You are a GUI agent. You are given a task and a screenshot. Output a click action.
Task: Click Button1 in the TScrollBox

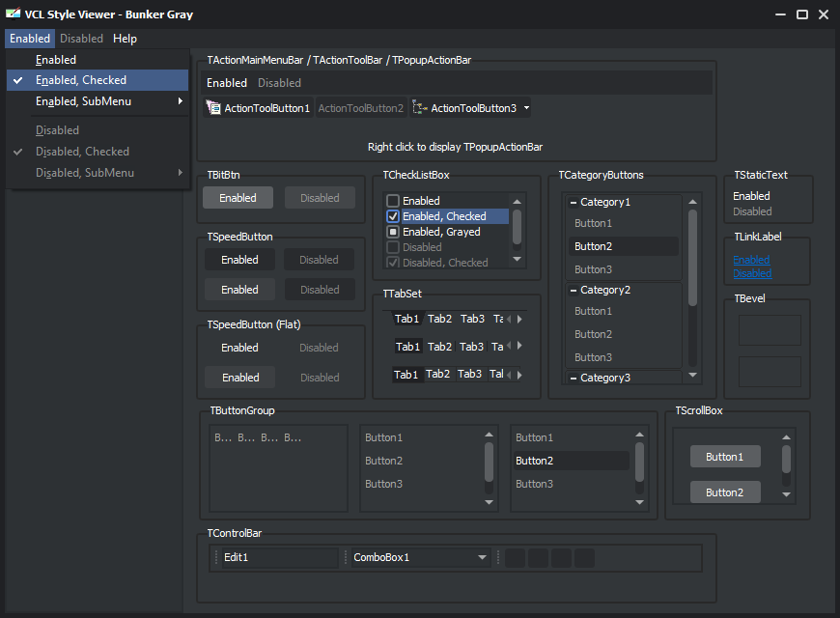725,457
